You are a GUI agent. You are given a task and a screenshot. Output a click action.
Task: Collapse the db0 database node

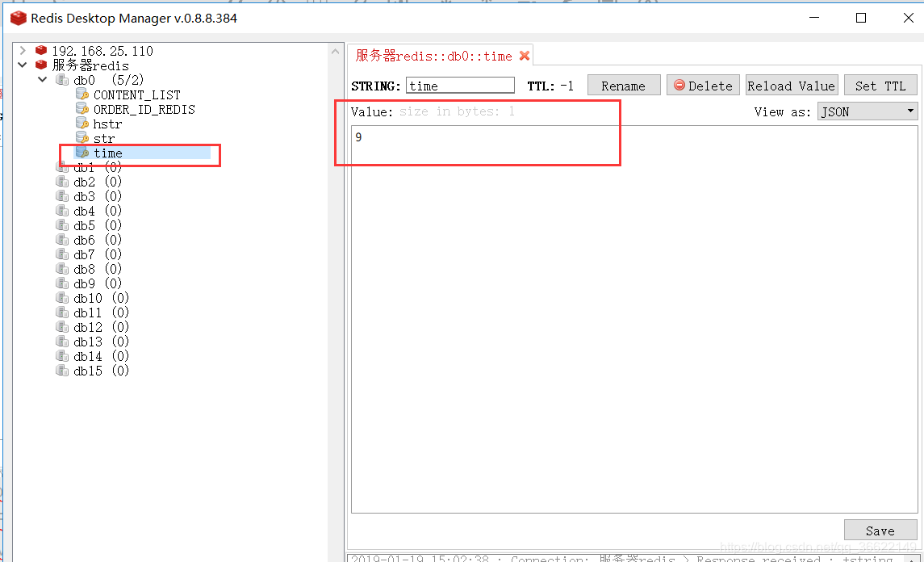43,80
